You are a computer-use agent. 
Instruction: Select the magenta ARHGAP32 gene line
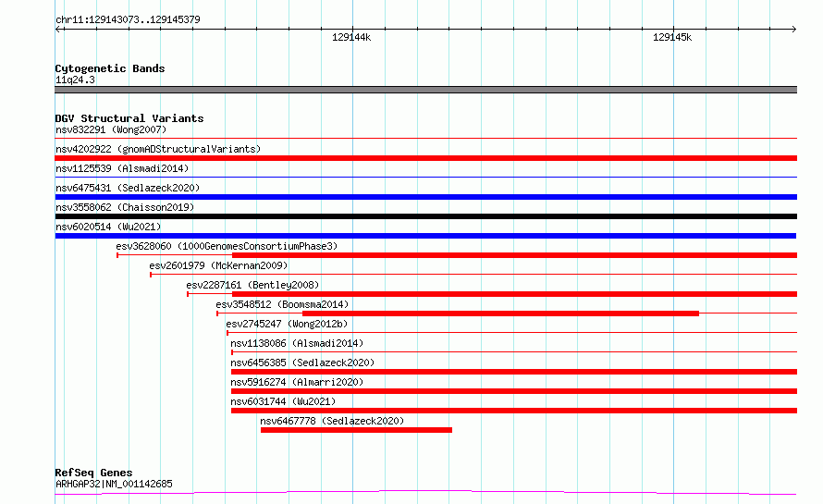[x=425, y=493]
